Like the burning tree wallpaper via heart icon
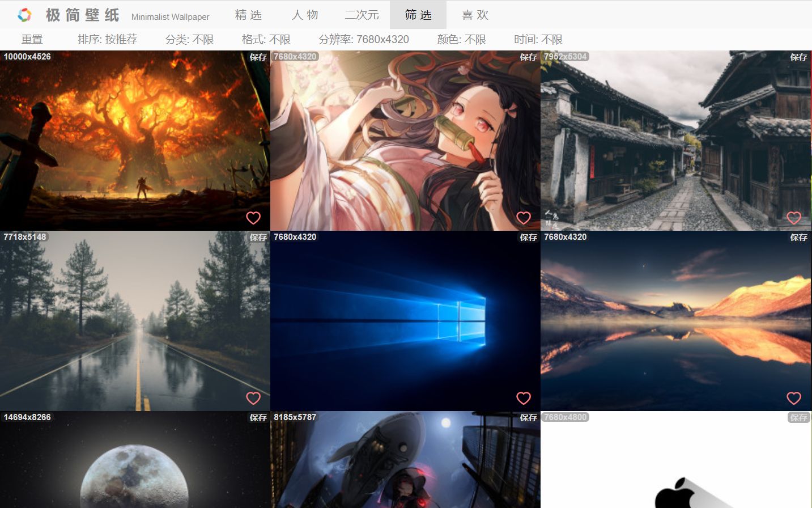This screenshot has width=812, height=508. [x=253, y=218]
